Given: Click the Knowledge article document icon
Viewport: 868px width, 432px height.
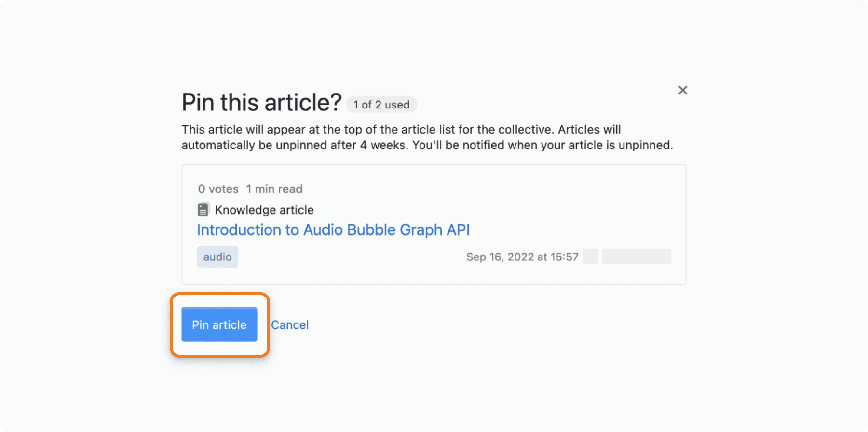Looking at the screenshot, I should click(x=203, y=210).
